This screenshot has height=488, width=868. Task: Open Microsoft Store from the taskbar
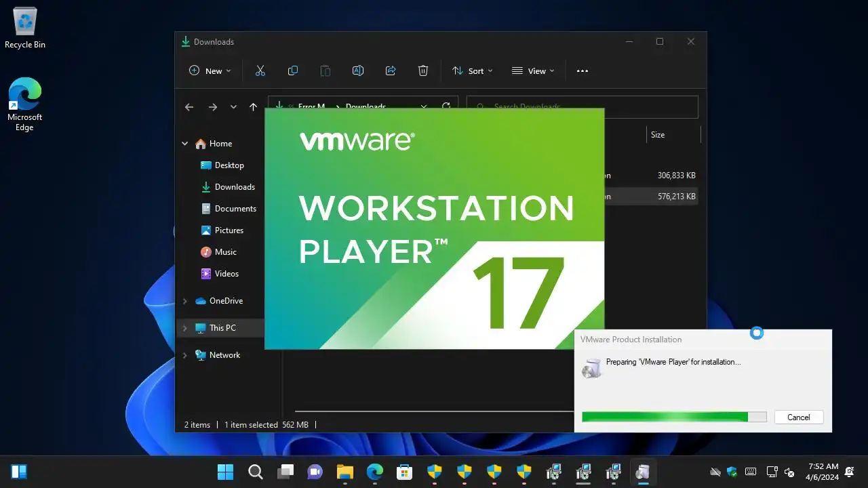405,472
